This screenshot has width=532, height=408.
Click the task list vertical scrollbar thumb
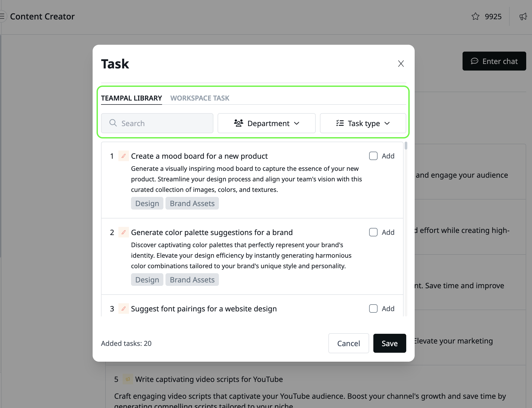tap(406, 146)
